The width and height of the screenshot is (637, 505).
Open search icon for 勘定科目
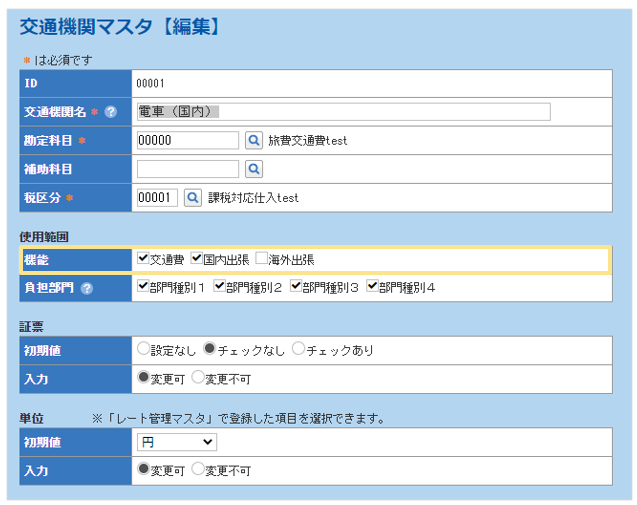coord(254,141)
